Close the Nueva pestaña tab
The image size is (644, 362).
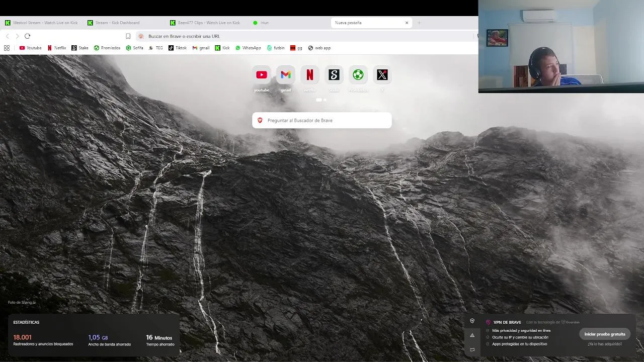407,23
